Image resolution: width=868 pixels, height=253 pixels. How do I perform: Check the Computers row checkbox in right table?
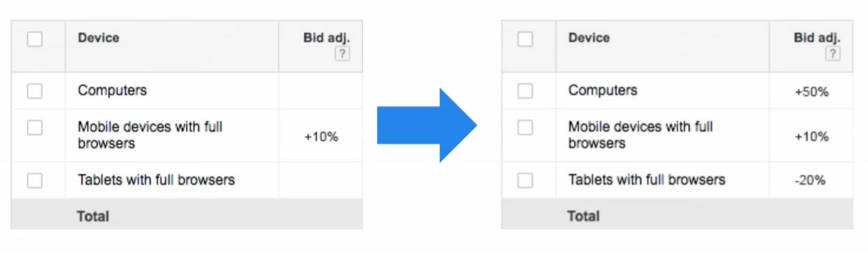[x=526, y=91]
